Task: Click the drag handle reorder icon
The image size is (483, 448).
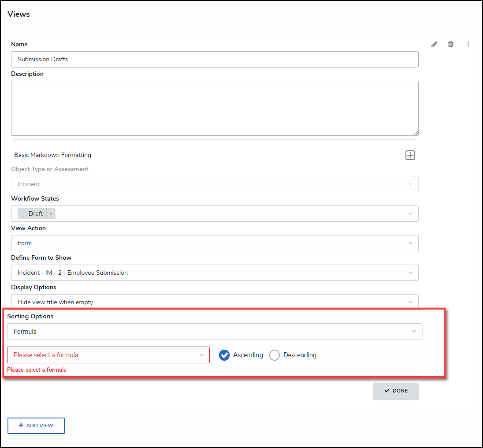Action: point(468,44)
